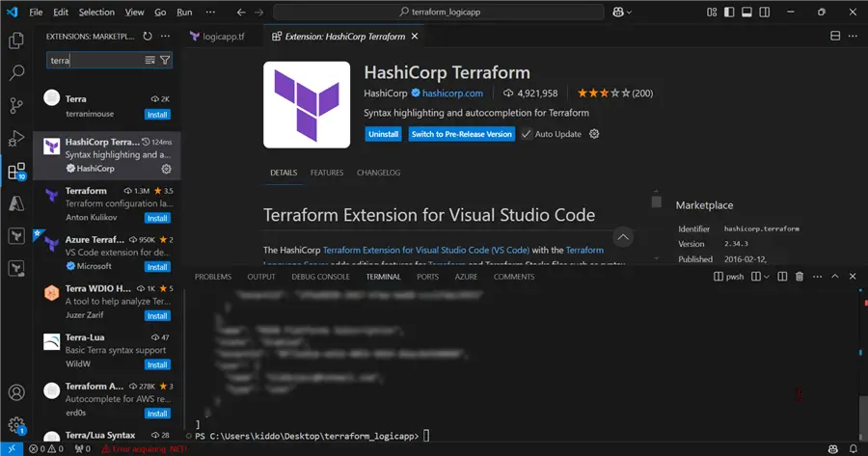Clear extensions search results
The height and width of the screenshot is (456, 868).
(150, 61)
